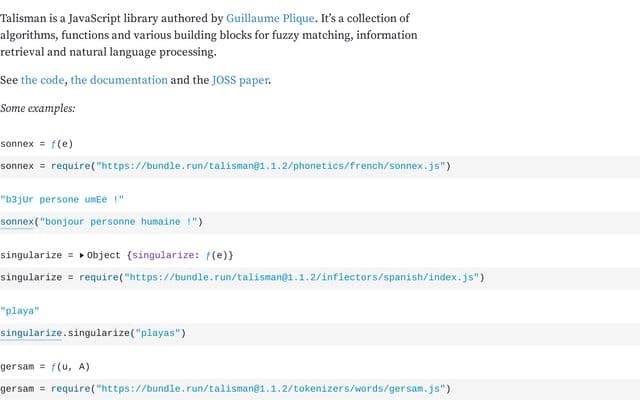
Task: Select the "b3jUr persone umEe !" output
Action: pos(62,200)
